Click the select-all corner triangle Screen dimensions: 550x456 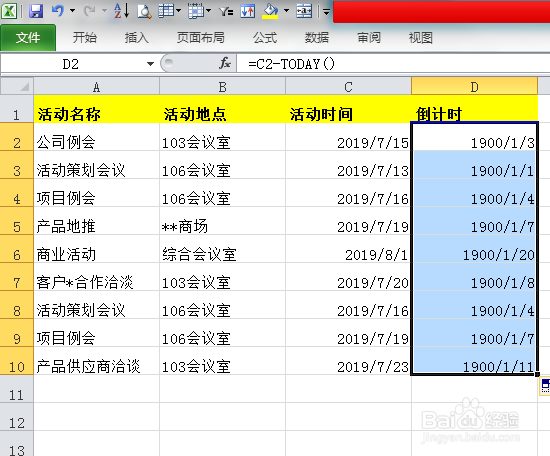coord(17,86)
